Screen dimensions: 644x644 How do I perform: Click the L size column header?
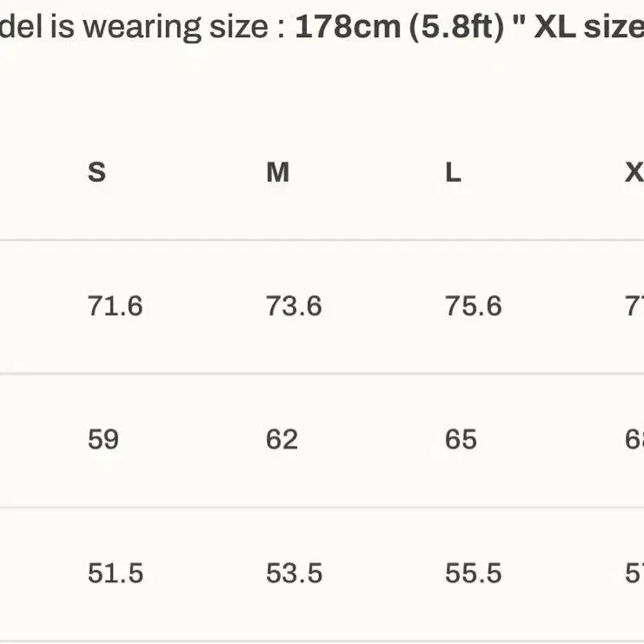click(454, 172)
